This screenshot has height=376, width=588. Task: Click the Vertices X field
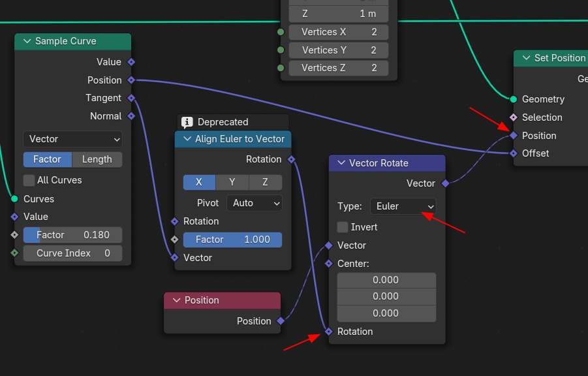tap(339, 32)
